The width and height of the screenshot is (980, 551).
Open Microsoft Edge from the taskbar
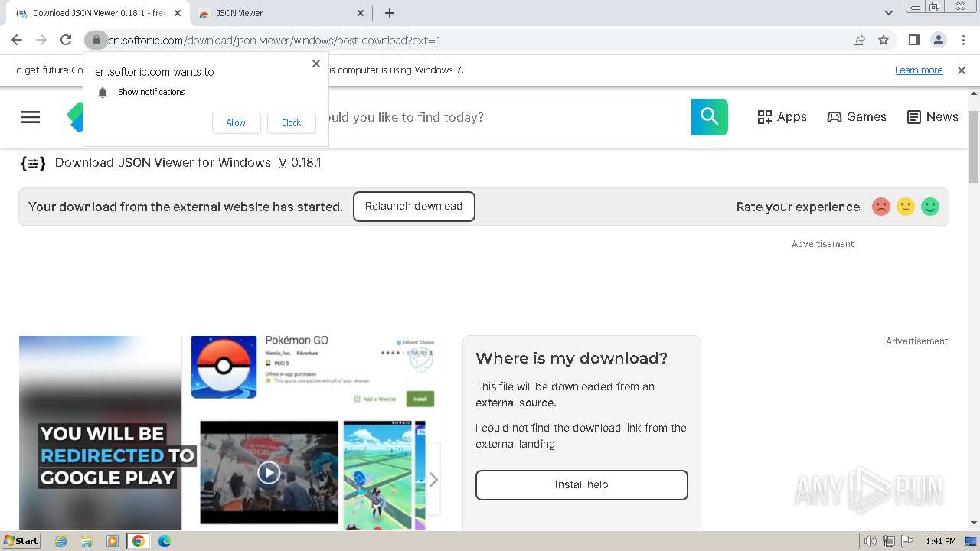pyautogui.click(x=165, y=541)
